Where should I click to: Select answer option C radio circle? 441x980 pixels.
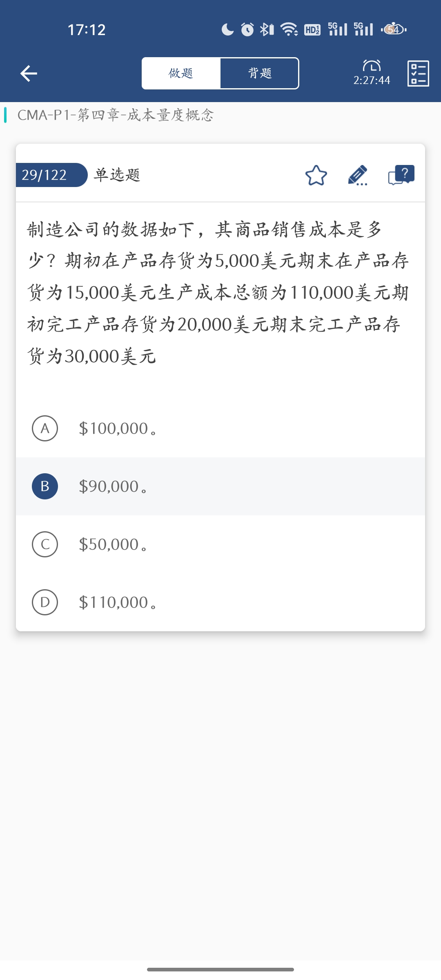tap(45, 544)
